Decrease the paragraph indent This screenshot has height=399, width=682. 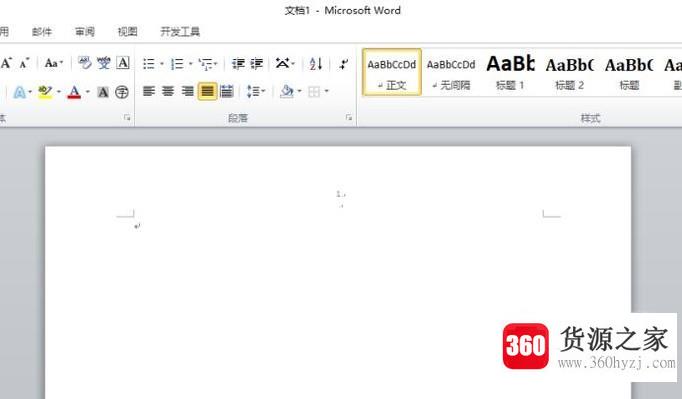click(238, 64)
